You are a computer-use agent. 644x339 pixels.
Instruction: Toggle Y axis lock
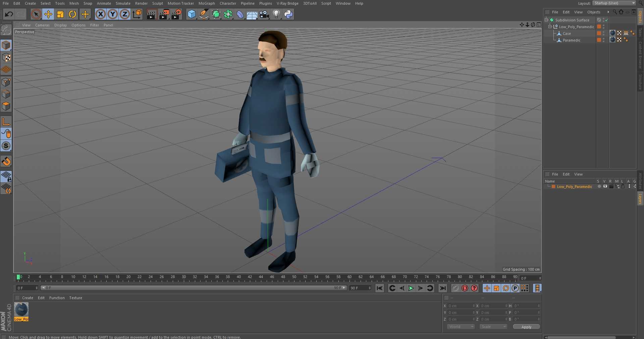click(113, 14)
